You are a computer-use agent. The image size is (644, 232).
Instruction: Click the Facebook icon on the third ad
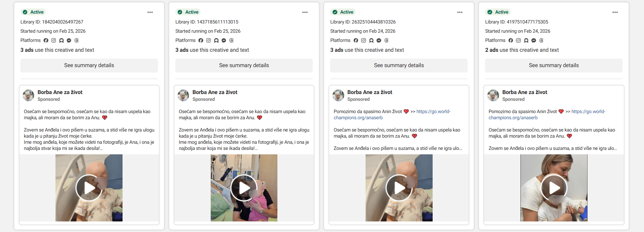pyautogui.click(x=356, y=41)
